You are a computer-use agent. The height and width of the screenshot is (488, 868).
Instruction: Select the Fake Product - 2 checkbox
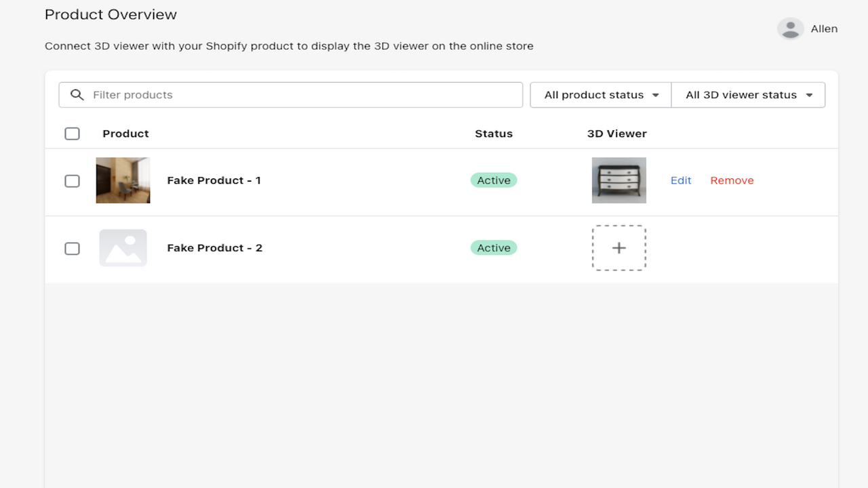tap(72, 249)
